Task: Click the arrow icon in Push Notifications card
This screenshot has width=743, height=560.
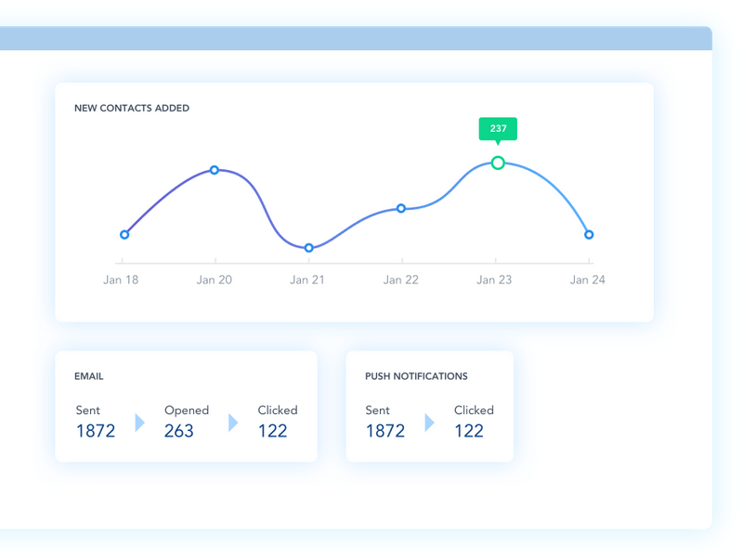Action: pyautogui.click(x=429, y=423)
